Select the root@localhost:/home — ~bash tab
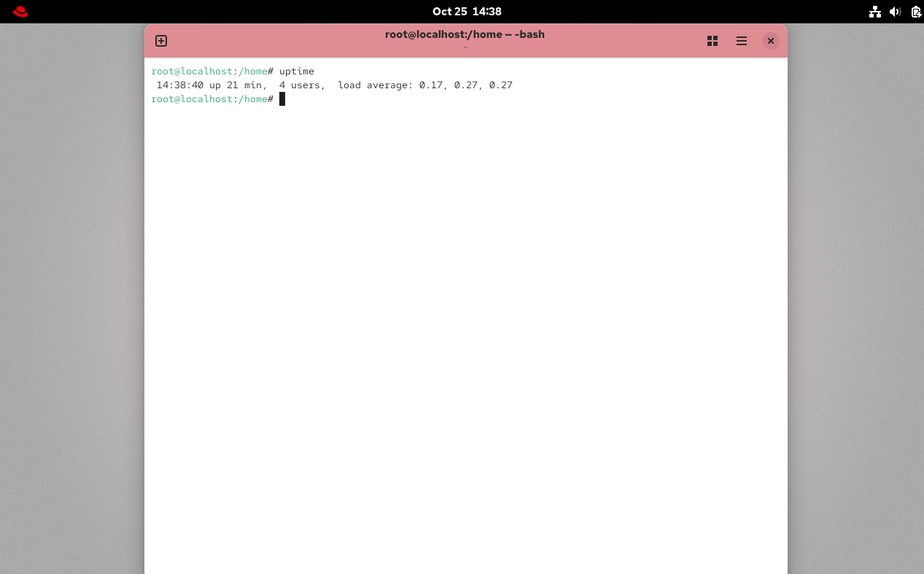This screenshot has height=574, width=924. click(x=465, y=34)
